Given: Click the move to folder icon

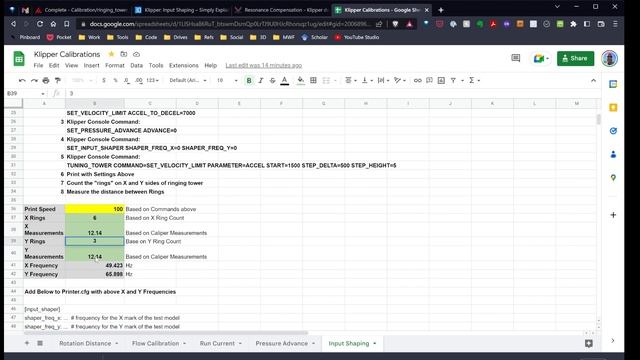Looking at the screenshot, I should (x=124, y=54).
